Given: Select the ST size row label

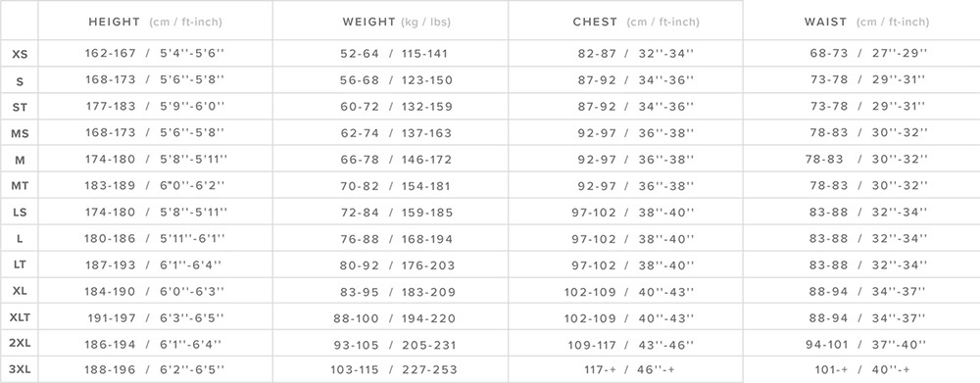Looking at the screenshot, I should tap(20, 108).
